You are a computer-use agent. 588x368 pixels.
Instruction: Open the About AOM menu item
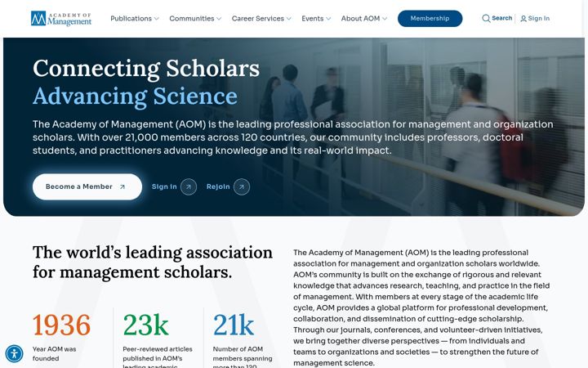click(360, 18)
